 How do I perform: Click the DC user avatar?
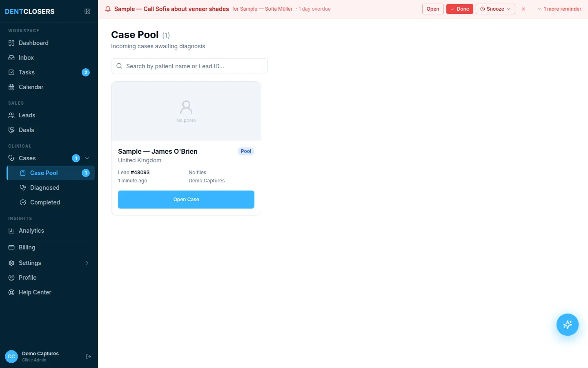point(11,357)
